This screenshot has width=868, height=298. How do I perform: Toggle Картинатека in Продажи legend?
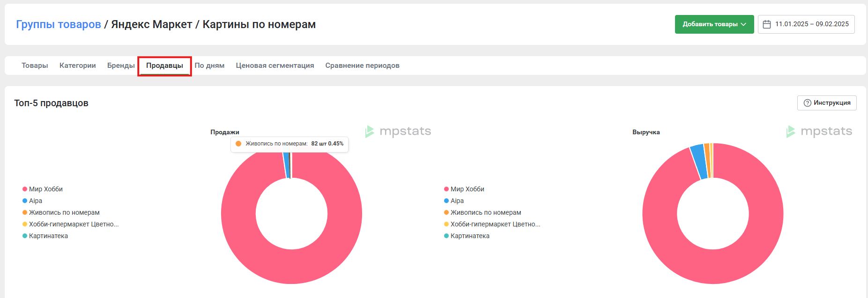(x=45, y=236)
